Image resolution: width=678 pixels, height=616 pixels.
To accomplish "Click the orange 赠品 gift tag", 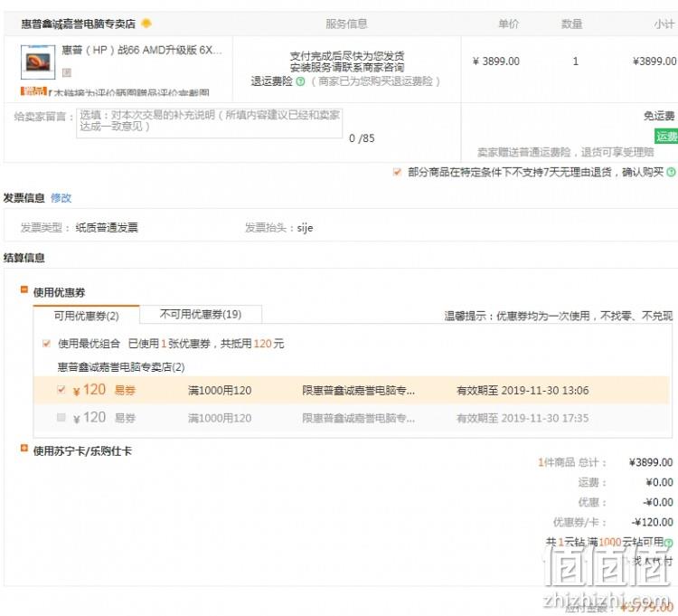I will tap(33, 91).
